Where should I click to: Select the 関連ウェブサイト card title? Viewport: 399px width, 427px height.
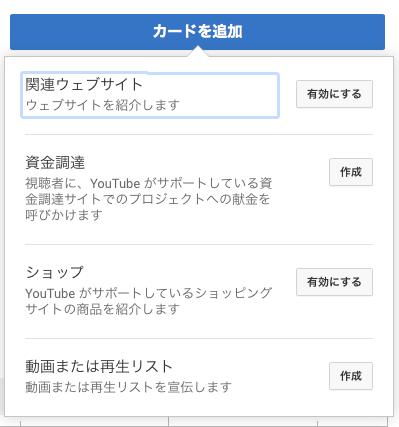click(84, 84)
